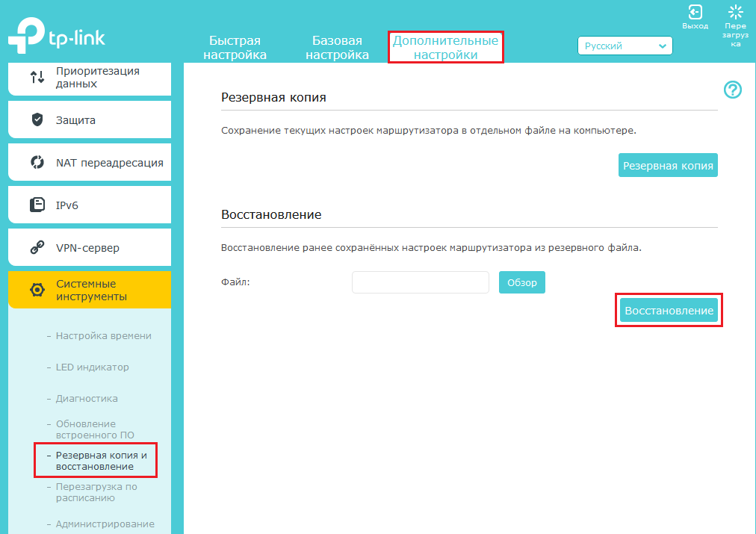Open the IPv6 menu section
The height and width of the screenshot is (534, 756).
point(90,205)
